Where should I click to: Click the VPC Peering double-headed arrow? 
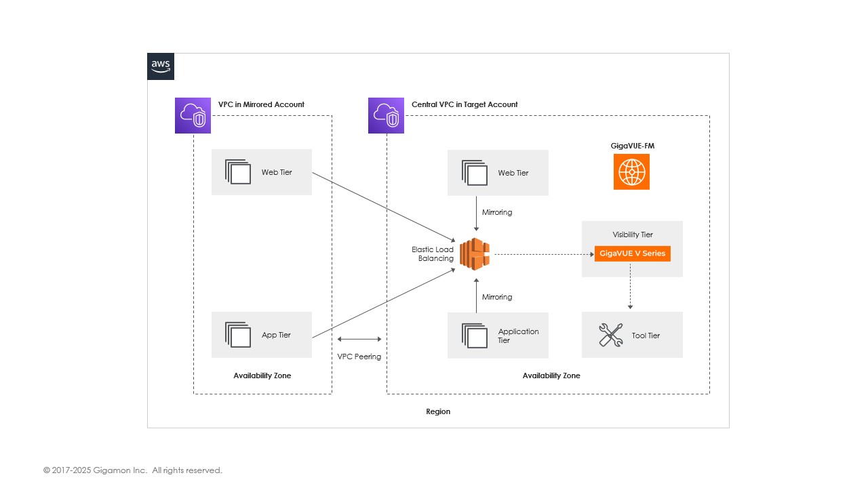359,339
